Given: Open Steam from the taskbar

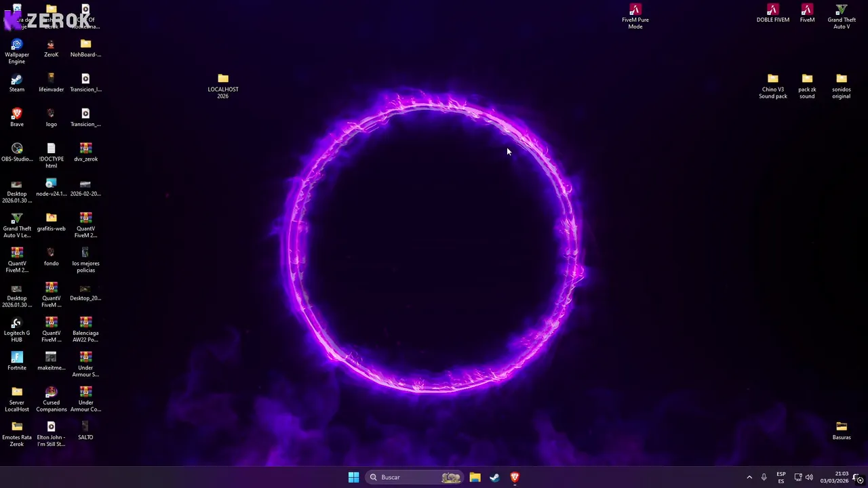Looking at the screenshot, I should coord(494,477).
